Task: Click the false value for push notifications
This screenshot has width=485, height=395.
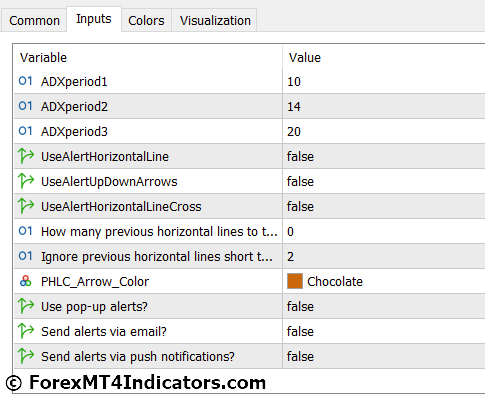Action: point(300,357)
